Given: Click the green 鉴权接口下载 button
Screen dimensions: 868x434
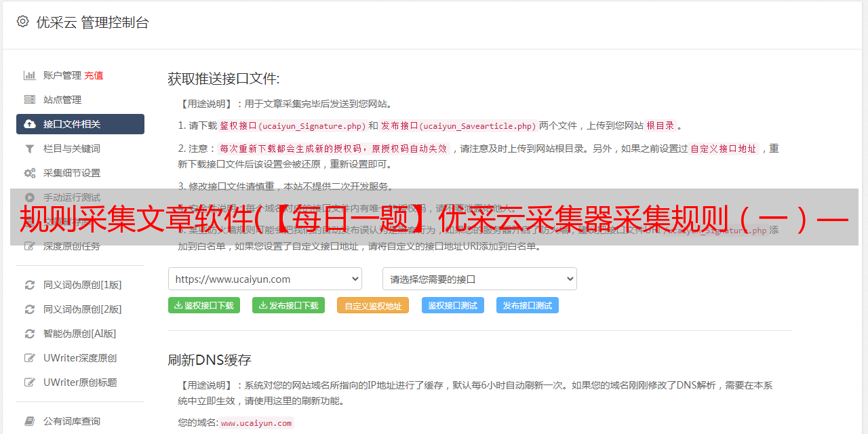Looking at the screenshot, I should pos(204,305).
